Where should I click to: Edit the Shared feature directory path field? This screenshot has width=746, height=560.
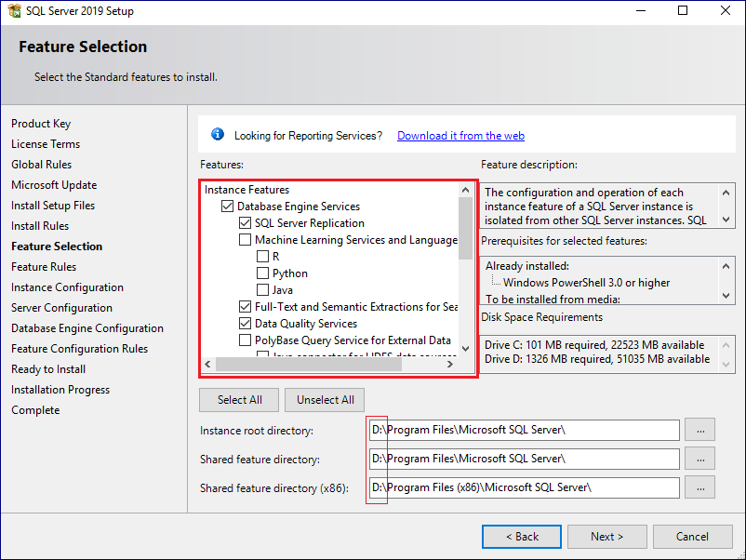coord(525,459)
